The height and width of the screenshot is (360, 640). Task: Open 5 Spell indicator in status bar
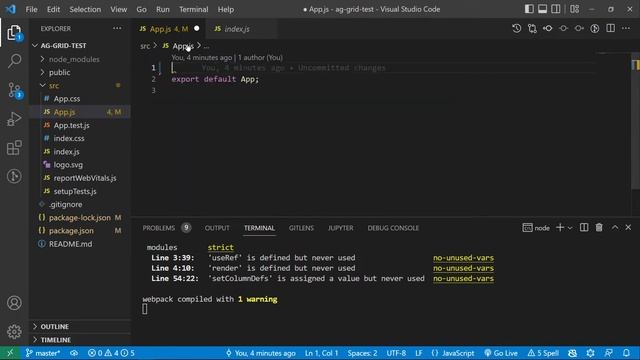(543, 353)
